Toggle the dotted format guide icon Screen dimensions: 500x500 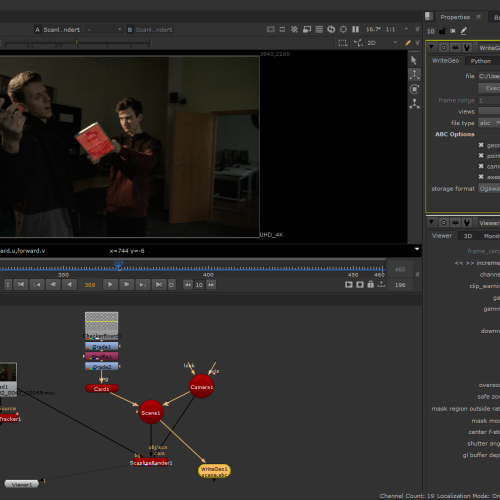pos(343,43)
